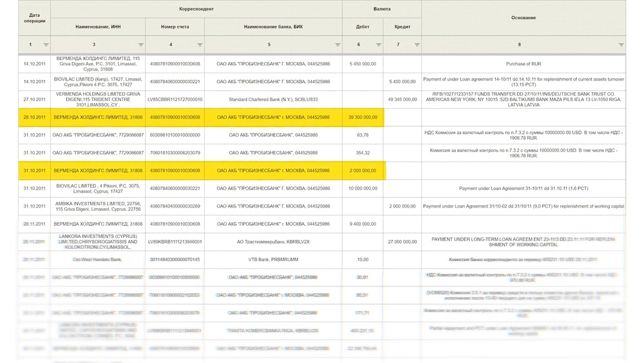Click the Валюта group header
Image resolution: width=644 pixels, height=363 pixels.
[x=381, y=9]
